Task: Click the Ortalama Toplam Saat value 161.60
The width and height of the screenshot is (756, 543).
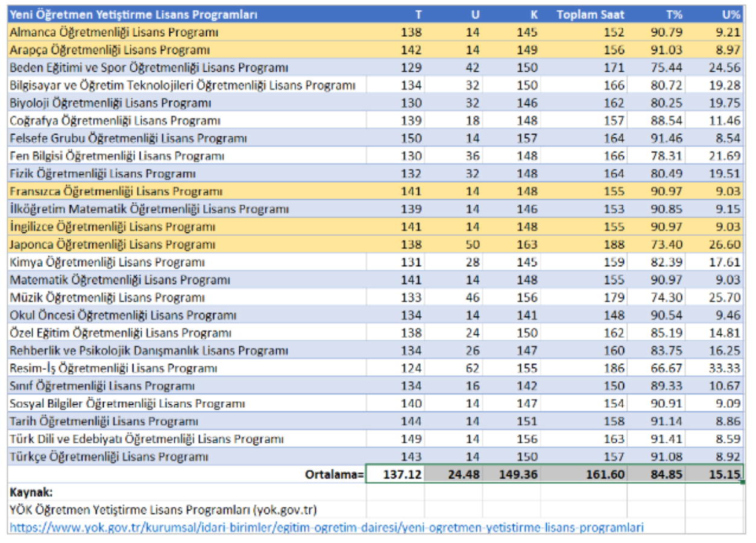Action: [605, 475]
